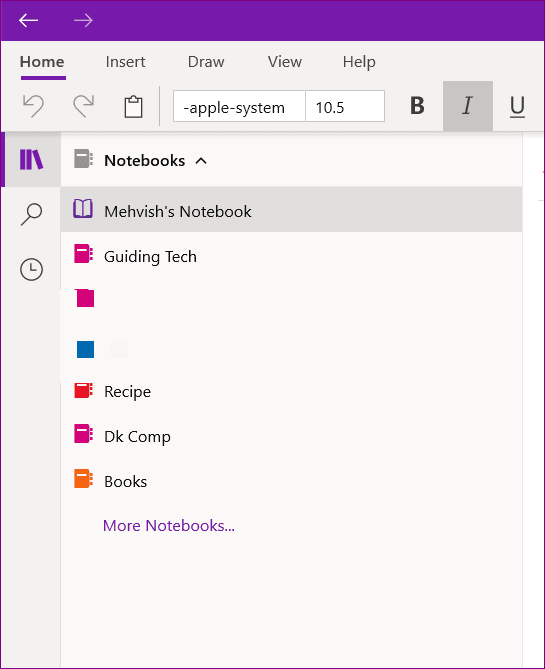The width and height of the screenshot is (545, 669).
Task: Open Mehvish's Notebook
Action: (x=291, y=209)
